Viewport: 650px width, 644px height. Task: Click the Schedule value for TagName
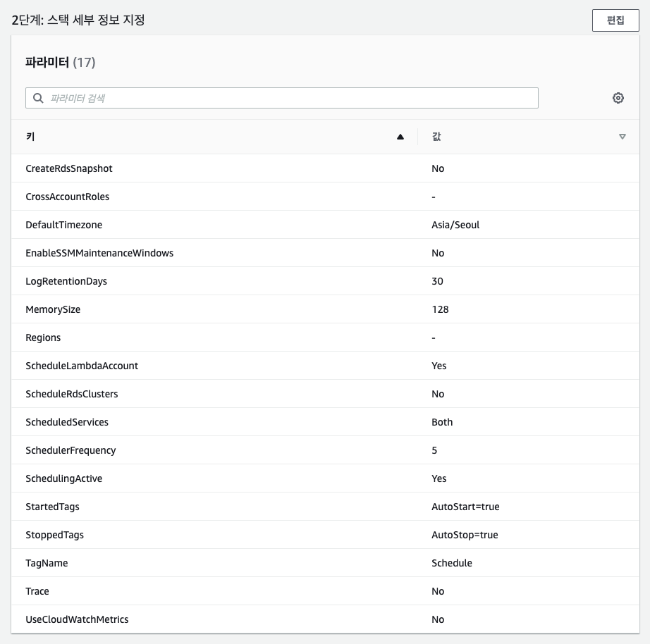pyautogui.click(x=452, y=563)
